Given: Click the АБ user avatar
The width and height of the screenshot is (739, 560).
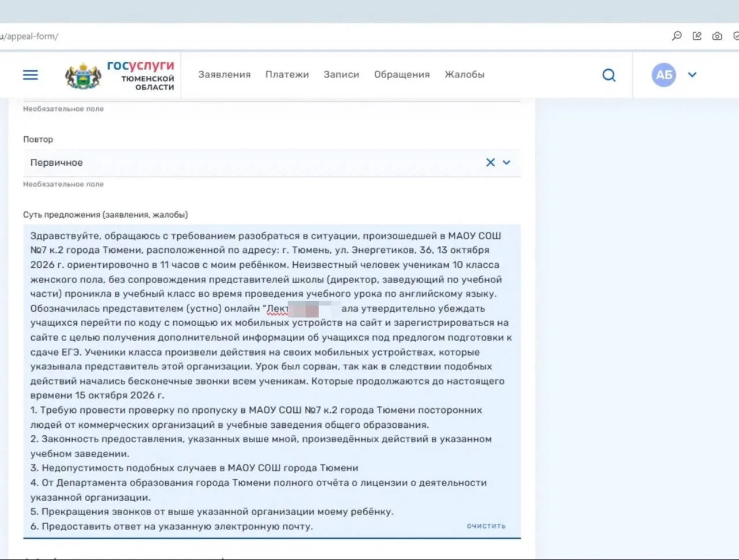Looking at the screenshot, I should tap(664, 75).
